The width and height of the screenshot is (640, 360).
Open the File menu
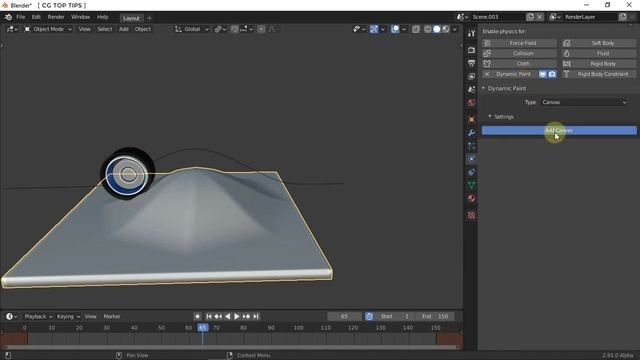pos(20,17)
